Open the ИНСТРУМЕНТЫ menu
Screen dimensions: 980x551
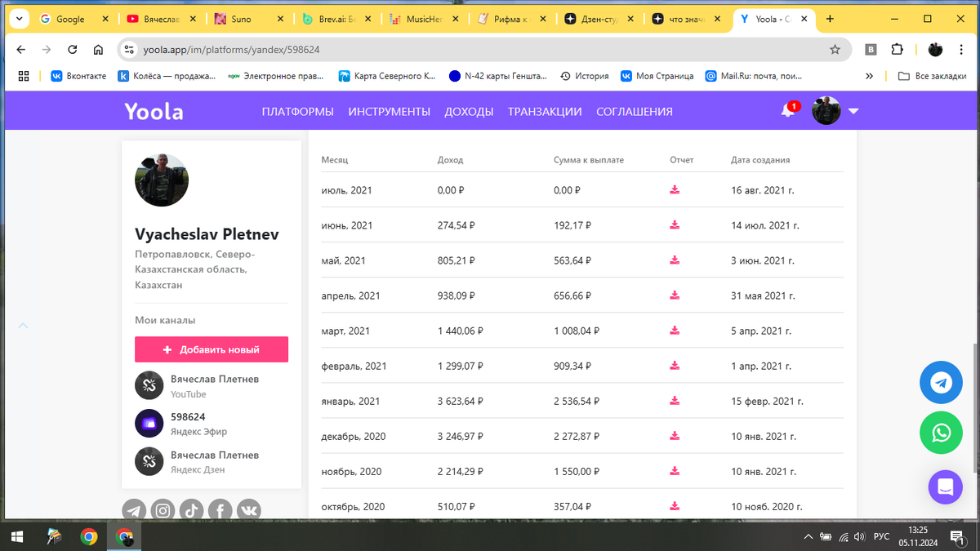tap(389, 112)
